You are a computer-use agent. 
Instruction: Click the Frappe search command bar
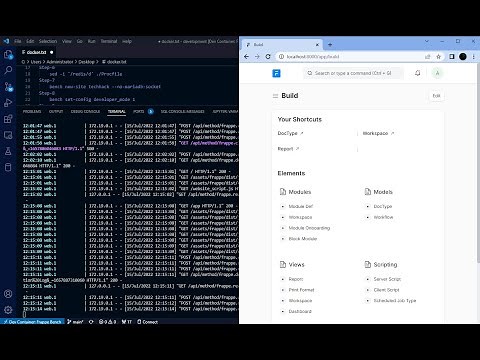(x=353, y=73)
